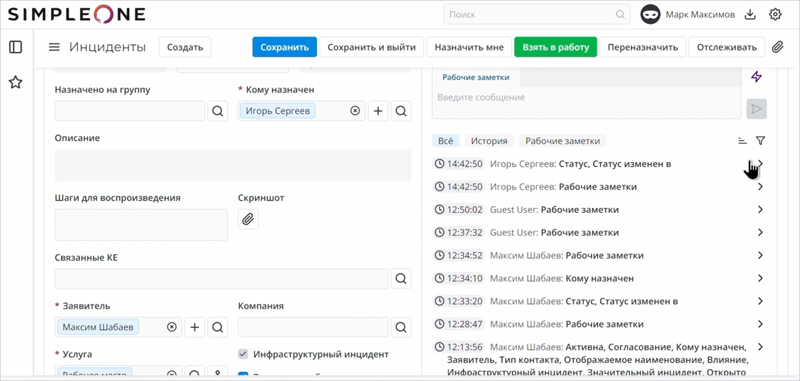Expand the 12:34:52 Рабочие заметки entry
Viewport: 800px width, 381px height.
pos(760,255)
